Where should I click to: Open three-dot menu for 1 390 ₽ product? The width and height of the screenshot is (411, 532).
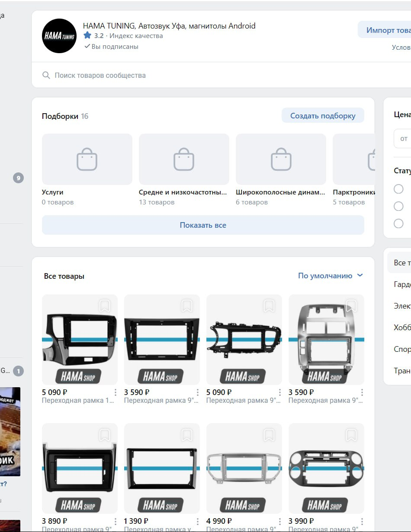198,521
